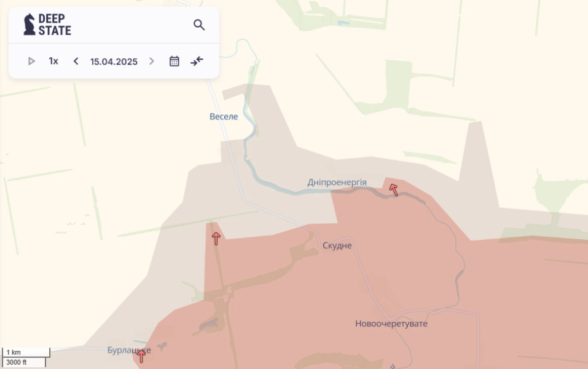Collapse the timeline panel with arrows icon

coord(197,61)
